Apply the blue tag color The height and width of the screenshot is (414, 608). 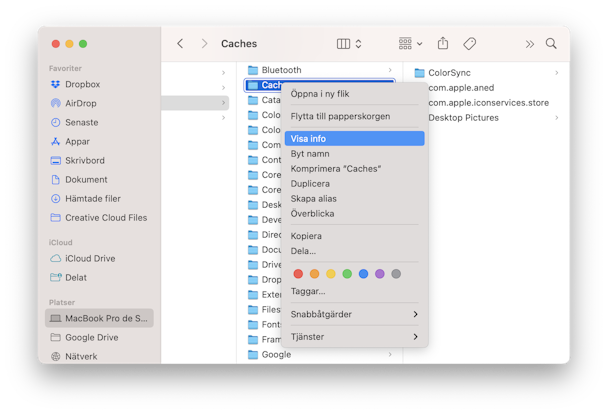(363, 274)
